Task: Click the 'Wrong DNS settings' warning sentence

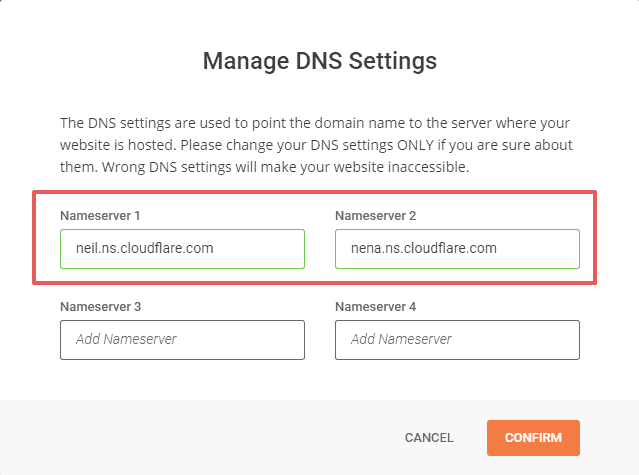Action: pos(285,167)
